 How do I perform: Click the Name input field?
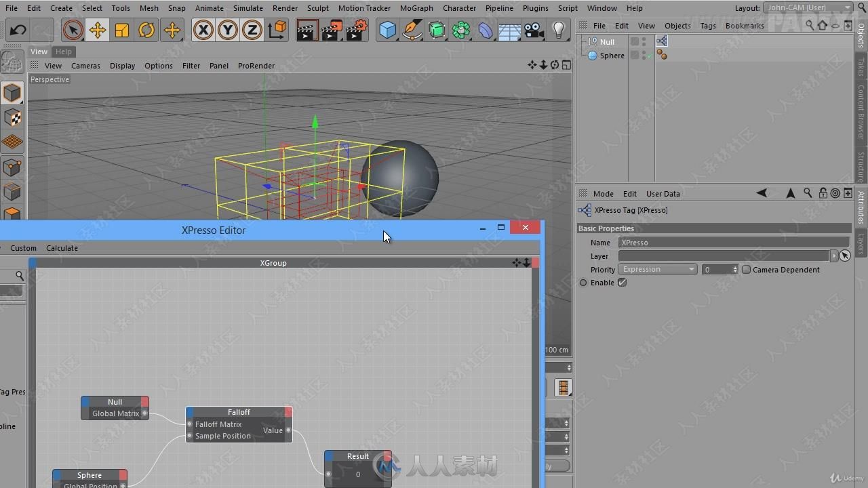pos(733,242)
